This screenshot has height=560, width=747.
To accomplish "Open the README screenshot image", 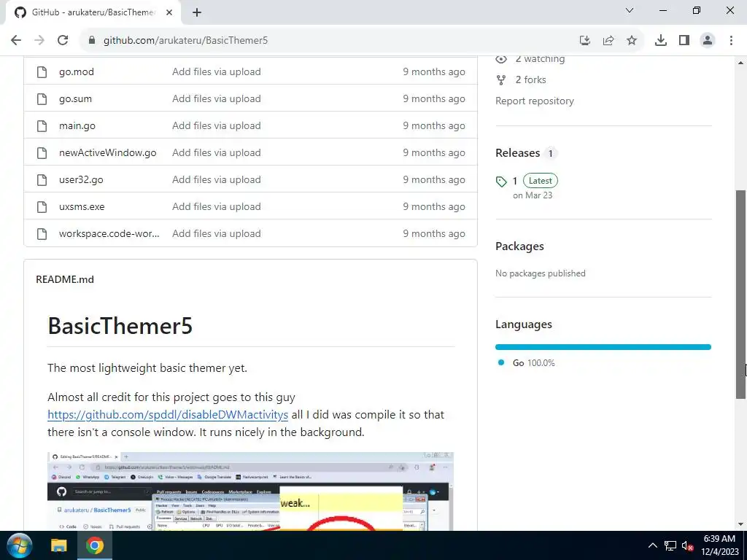I will click(x=251, y=491).
